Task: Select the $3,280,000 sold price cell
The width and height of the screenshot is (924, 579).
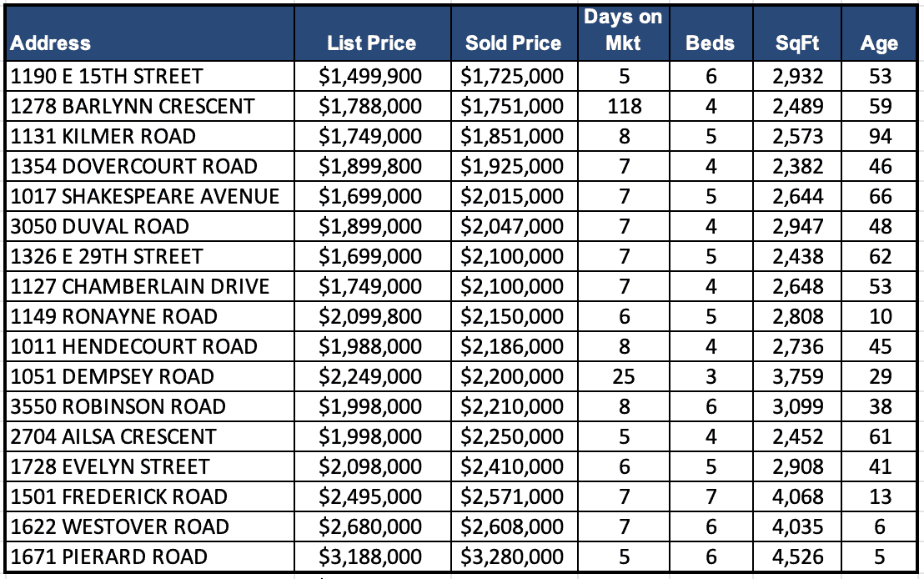Action: pyautogui.click(x=513, y=556)
